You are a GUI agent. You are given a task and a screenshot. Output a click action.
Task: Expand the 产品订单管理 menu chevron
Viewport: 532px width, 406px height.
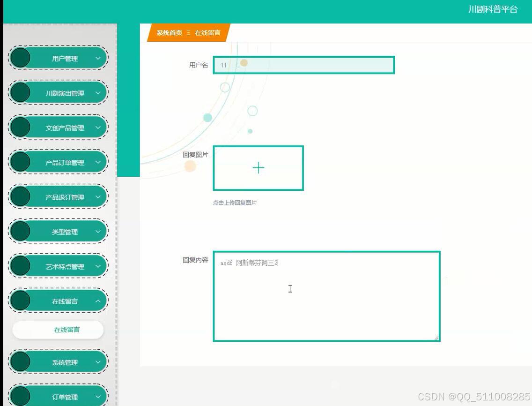pyautogui.click(x=98, y=162)
